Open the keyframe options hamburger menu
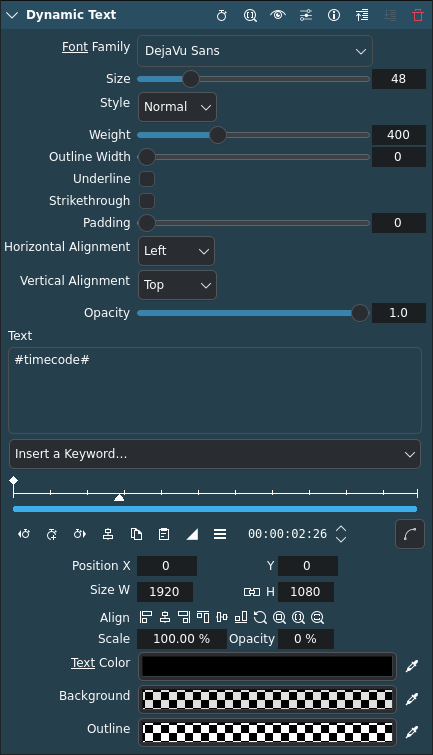Screen dimensions: 433x755 coord(220,534)
